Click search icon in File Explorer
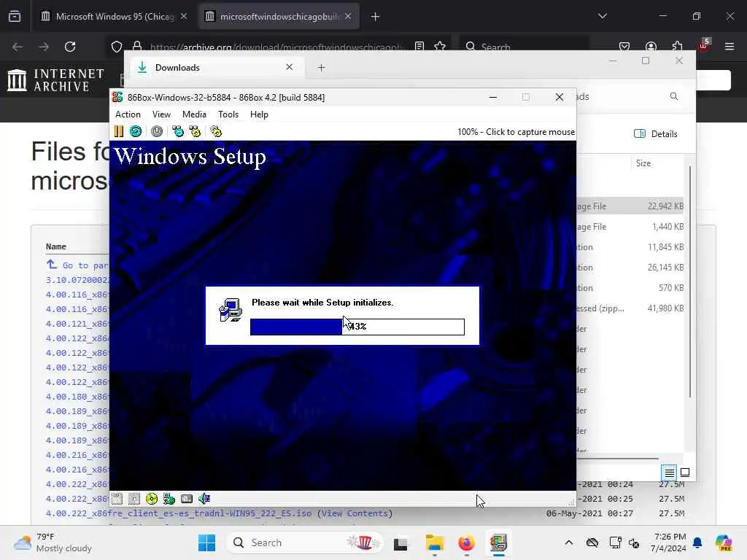The width and height of the screenshot is (747, 560). click(x=673, y=97)
